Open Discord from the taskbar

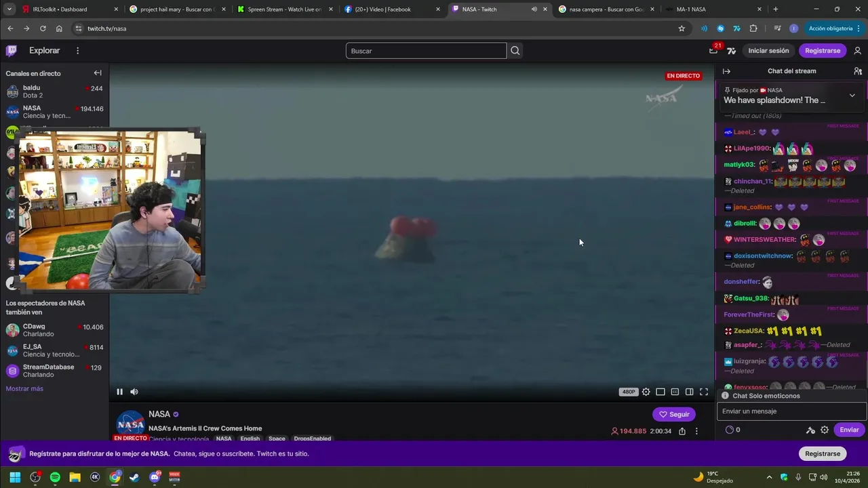(155, 477)
